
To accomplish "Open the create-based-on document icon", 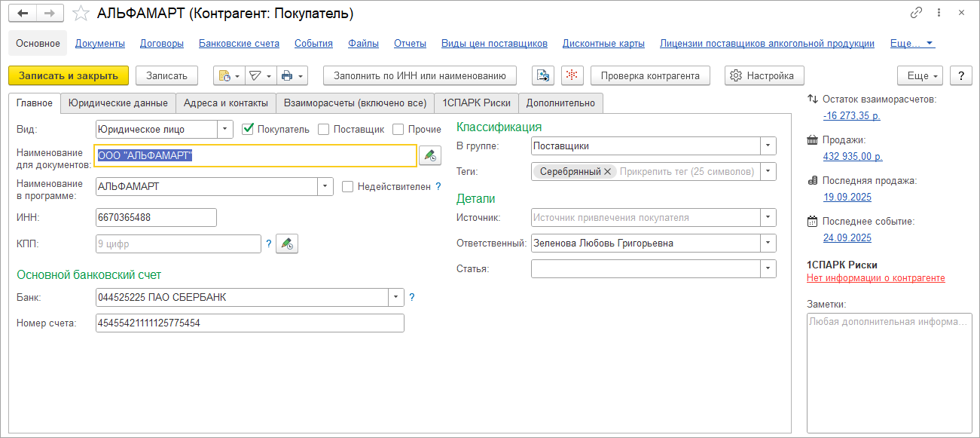I will point(228,75).
